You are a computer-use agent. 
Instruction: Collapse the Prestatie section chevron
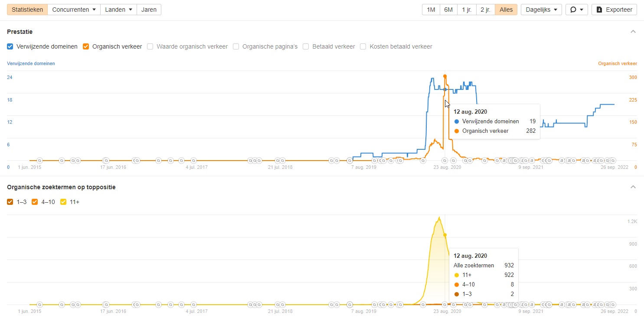click(633, 32)
